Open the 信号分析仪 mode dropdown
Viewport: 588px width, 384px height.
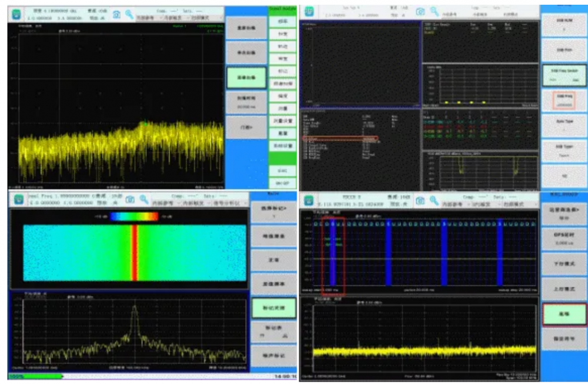pyautogui.click(x=227, y=203)
